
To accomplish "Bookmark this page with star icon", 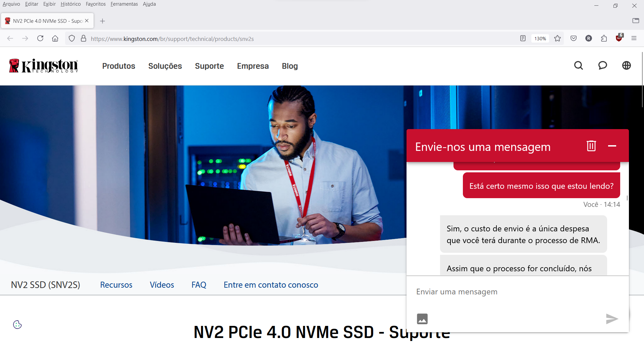I will [557, 39].
